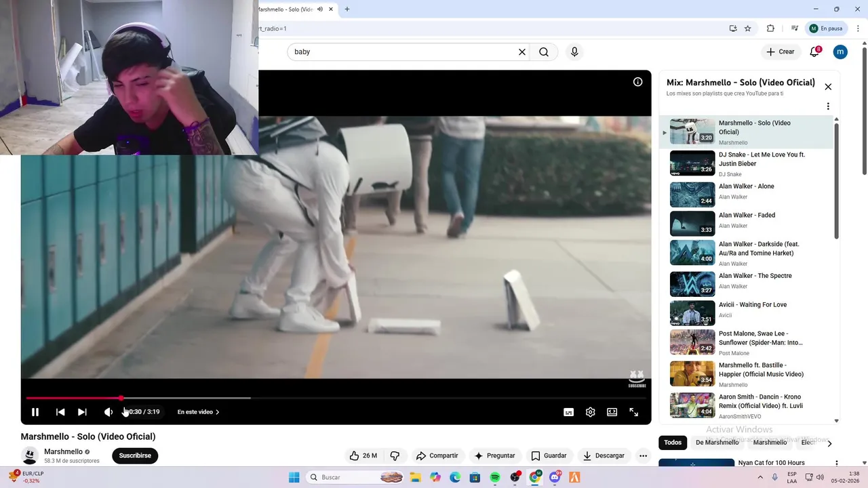Open options for Nyan Cat for 100 Hours
Image resolution: width=868 pixels, height=488 pixels.
click(836, 464)
